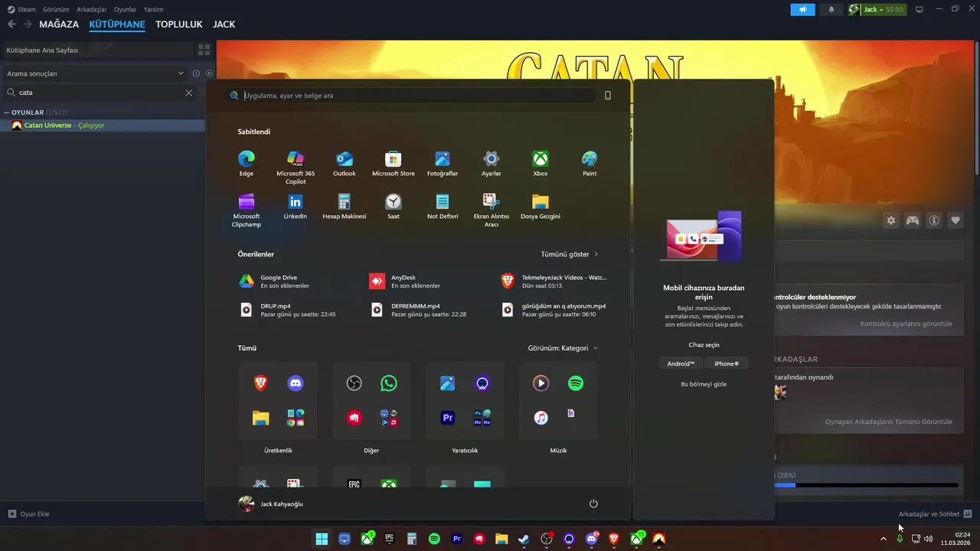Click Oynayan Arkadaşların Tümünü Görüntüle
980x551 pixels.
(889, 422)
